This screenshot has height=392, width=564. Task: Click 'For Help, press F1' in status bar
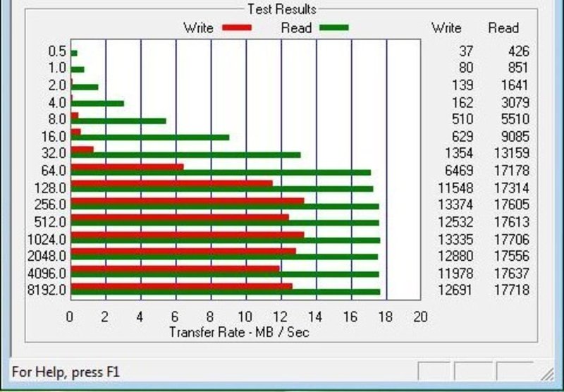(66, 372)
